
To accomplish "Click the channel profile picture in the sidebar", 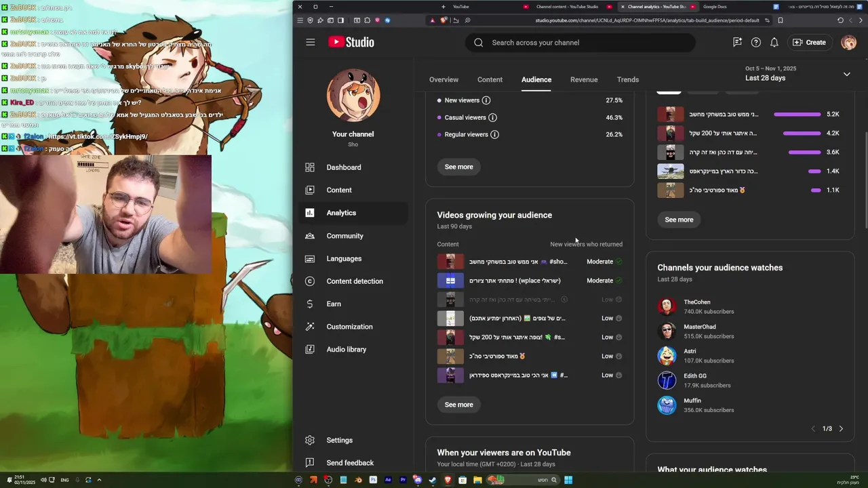I will (x=353, y=95).
